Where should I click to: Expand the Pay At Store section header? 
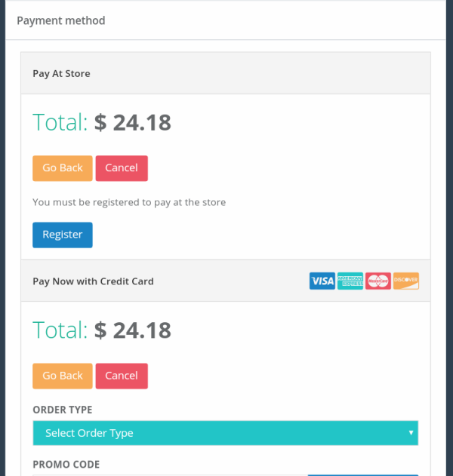coord(226,73)
